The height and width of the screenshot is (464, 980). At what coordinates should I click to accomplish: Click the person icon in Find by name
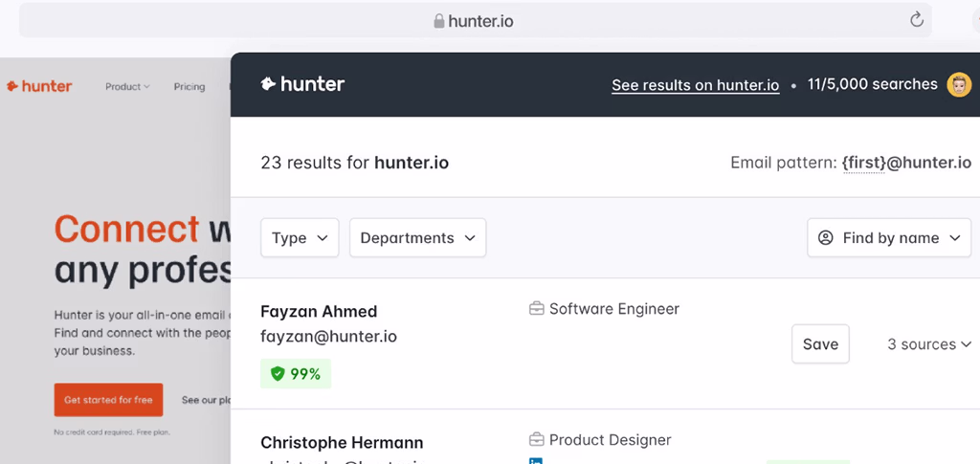826,238
